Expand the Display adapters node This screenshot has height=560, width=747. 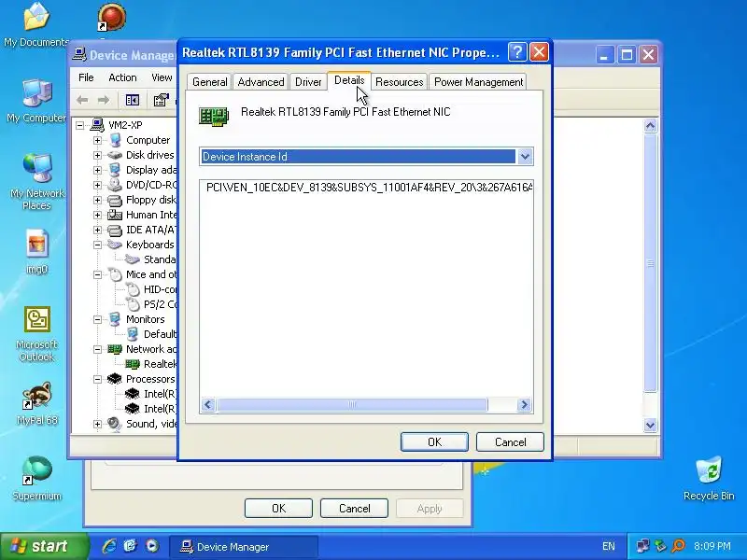coord(98,170)
